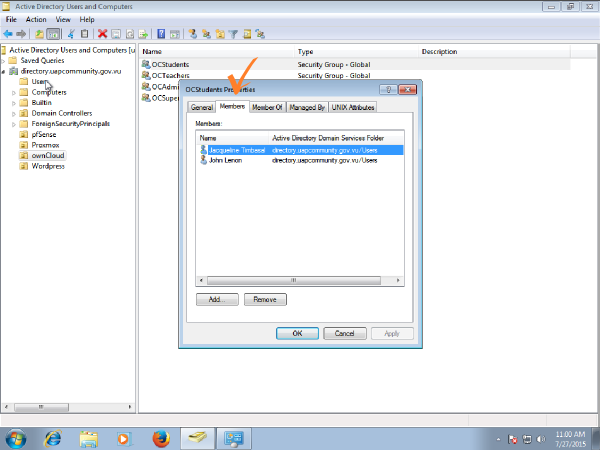
Task: Open the File menu
Action: point(11,20)
